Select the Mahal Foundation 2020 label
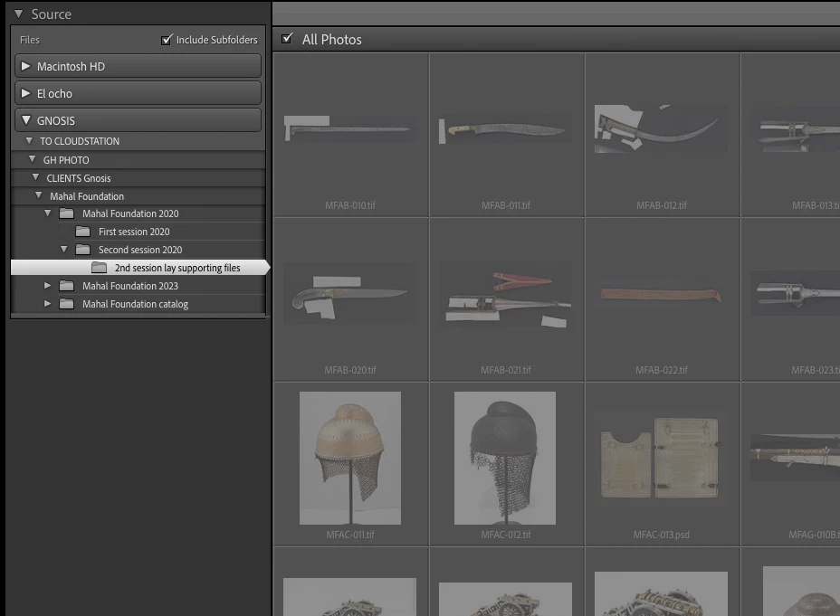The width and height of the screenshot is (840, 616). coord(130,213)
